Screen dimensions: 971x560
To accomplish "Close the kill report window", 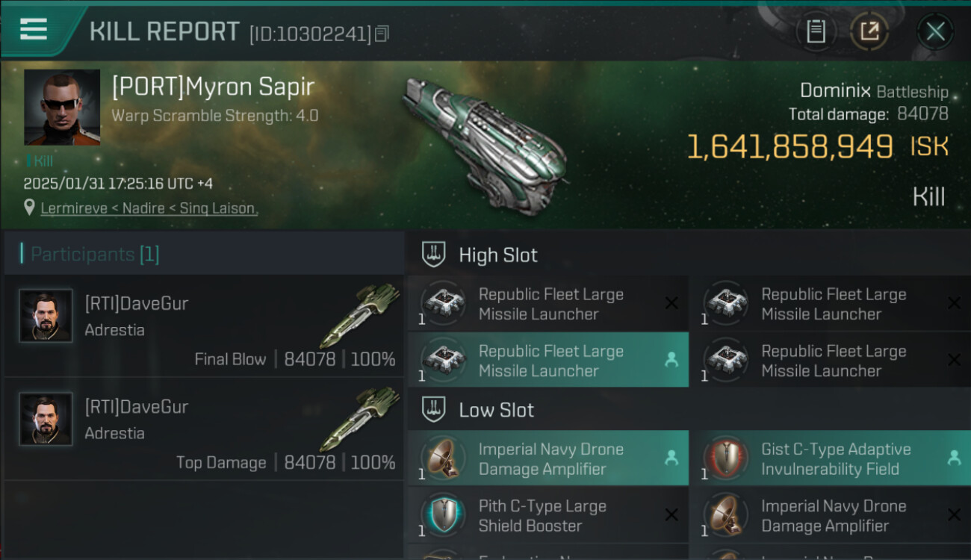I will [x=935, y=31].
